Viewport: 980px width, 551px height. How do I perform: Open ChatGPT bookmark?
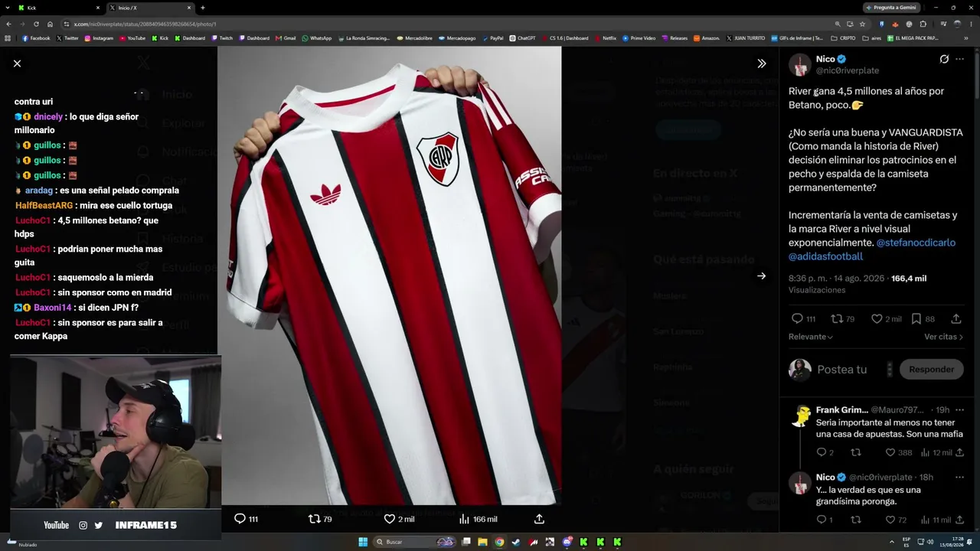point(523,38)
